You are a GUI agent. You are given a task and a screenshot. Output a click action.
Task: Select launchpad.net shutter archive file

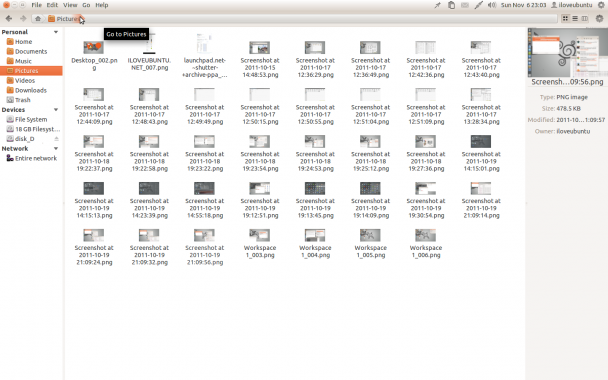(204, 56)
